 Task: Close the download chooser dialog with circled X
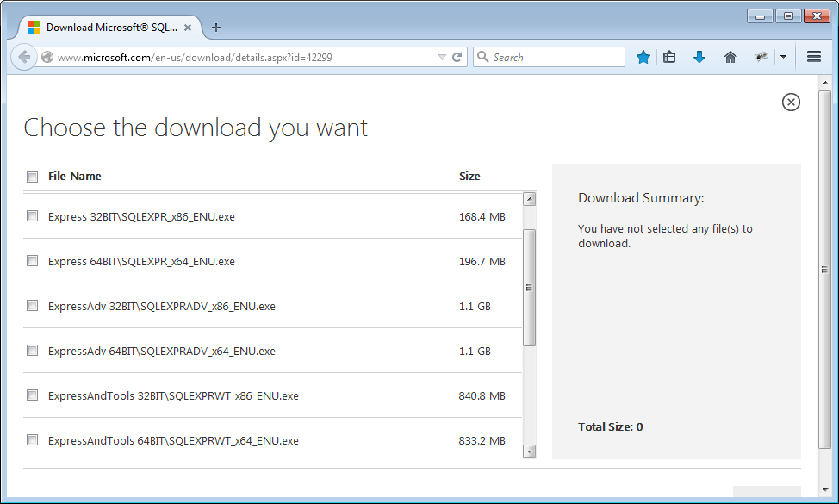(791, 102)
